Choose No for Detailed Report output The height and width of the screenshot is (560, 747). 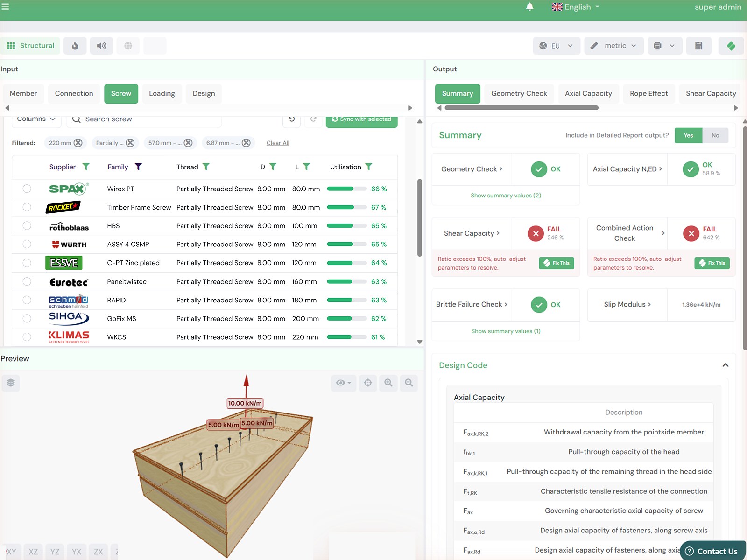[715, 135]
